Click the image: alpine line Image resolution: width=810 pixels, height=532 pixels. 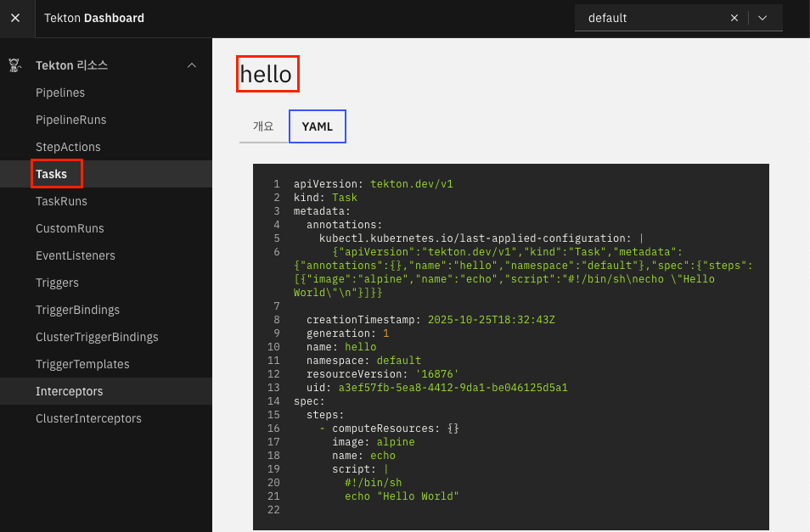pyautogui.click(x=374, y=442)
